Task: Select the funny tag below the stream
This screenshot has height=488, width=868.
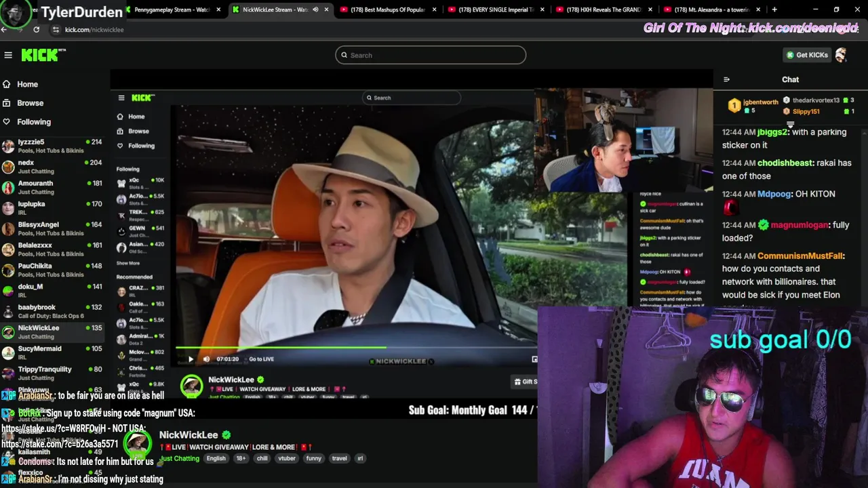Action: click(x=313, y=459)
